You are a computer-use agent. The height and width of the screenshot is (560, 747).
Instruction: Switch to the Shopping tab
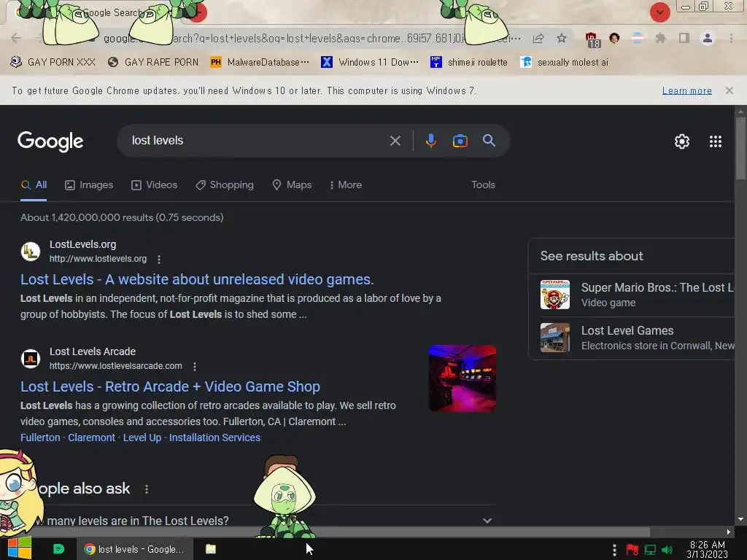click(225, 184)
